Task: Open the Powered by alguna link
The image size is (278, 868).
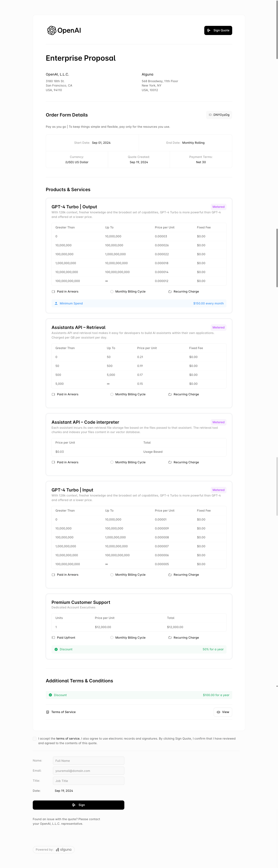Action: (54, 849)
